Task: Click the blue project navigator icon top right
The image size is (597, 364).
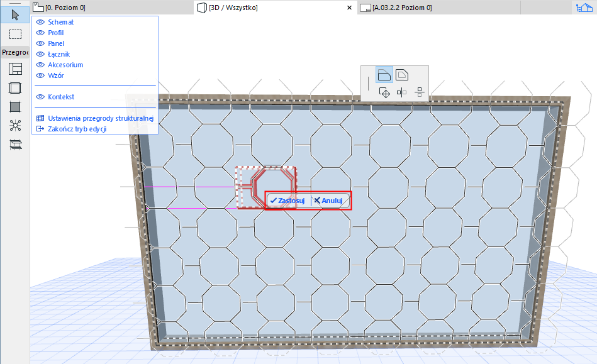Action: [x=586, y=7]
